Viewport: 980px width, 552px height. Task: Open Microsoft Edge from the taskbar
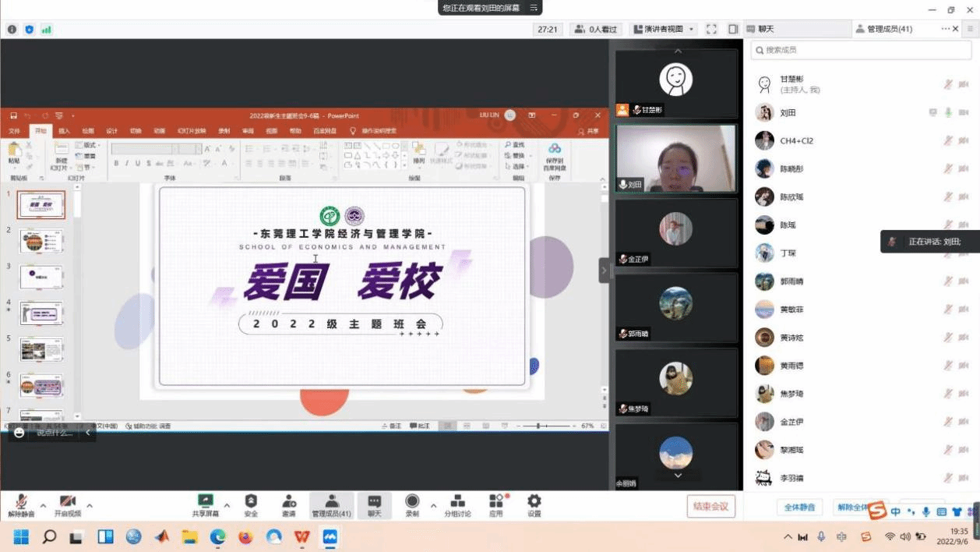(x=217, y=536)
